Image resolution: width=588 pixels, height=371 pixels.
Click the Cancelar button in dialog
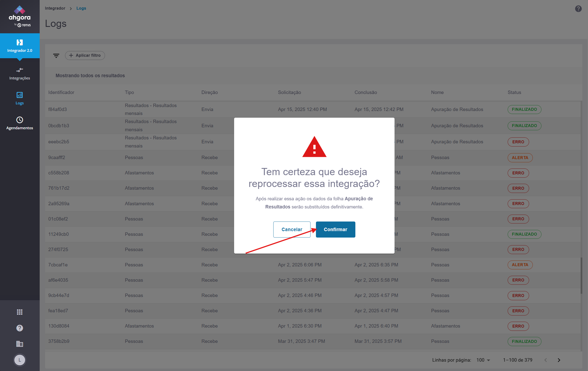[292, 229]
